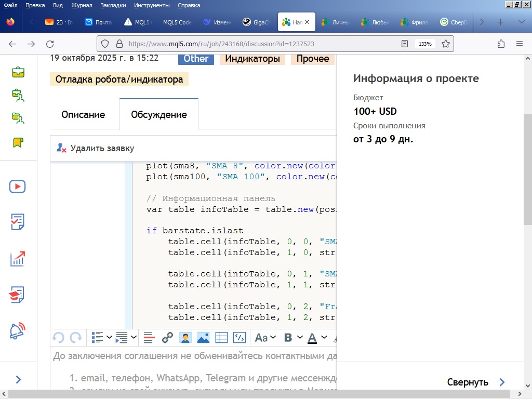The height and width of the screenshot is (399, 532).
Task: Expand the list style dropdown arrow
Action: 110,338
